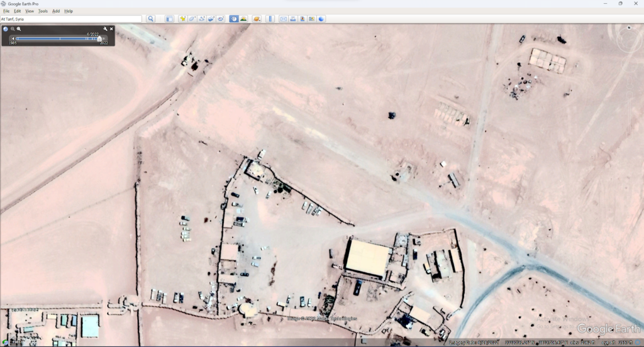
Task: Click the 'At Tanf, Syria' search field
Action: [70, 19]
